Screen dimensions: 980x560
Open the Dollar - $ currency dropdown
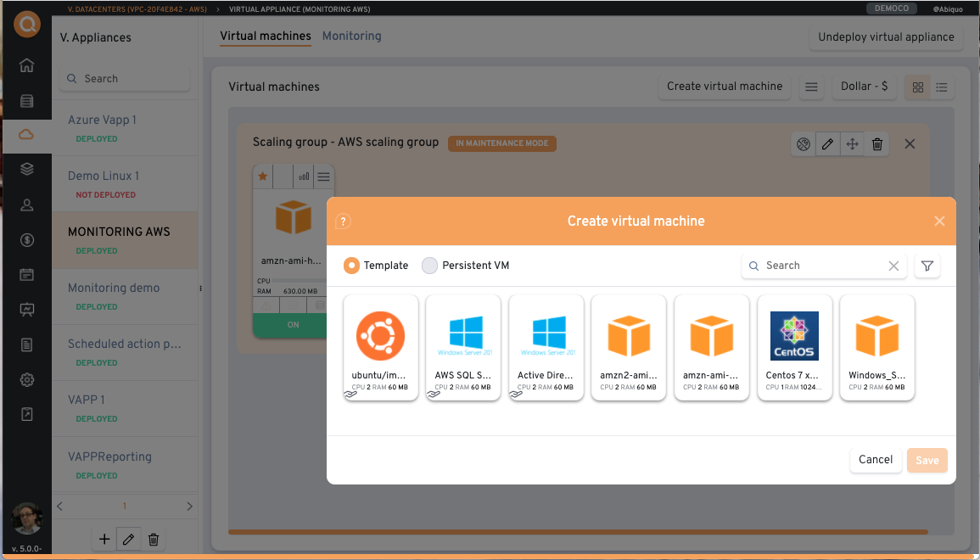click(x=864, y=87)
